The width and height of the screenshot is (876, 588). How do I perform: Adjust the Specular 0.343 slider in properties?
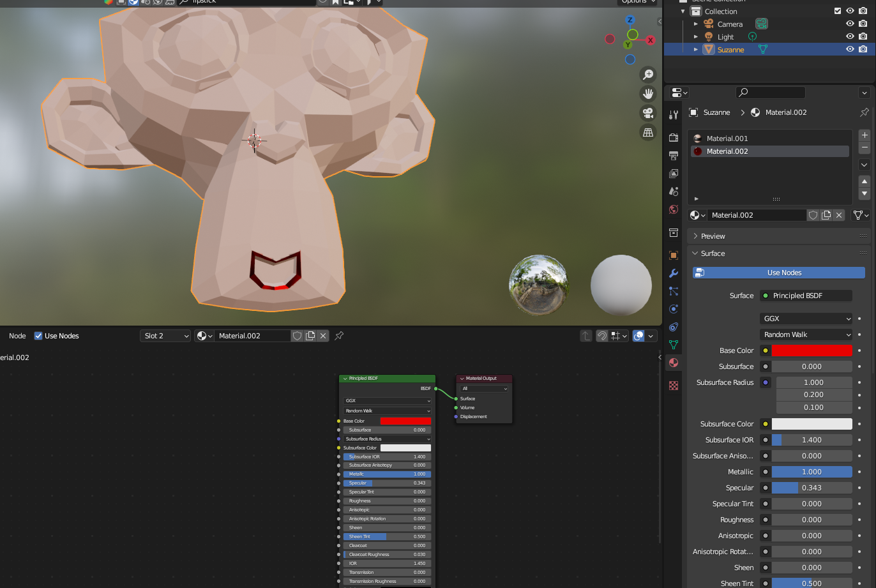point(812,488)
